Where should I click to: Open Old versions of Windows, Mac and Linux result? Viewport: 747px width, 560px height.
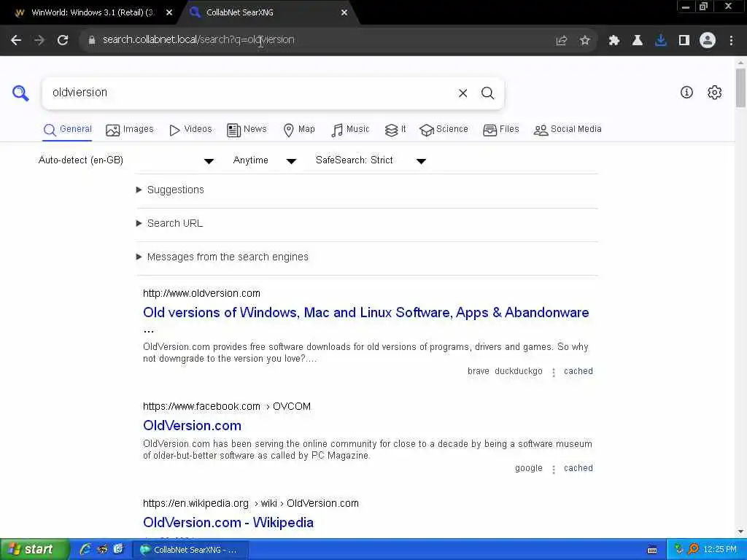coord(366,313)
